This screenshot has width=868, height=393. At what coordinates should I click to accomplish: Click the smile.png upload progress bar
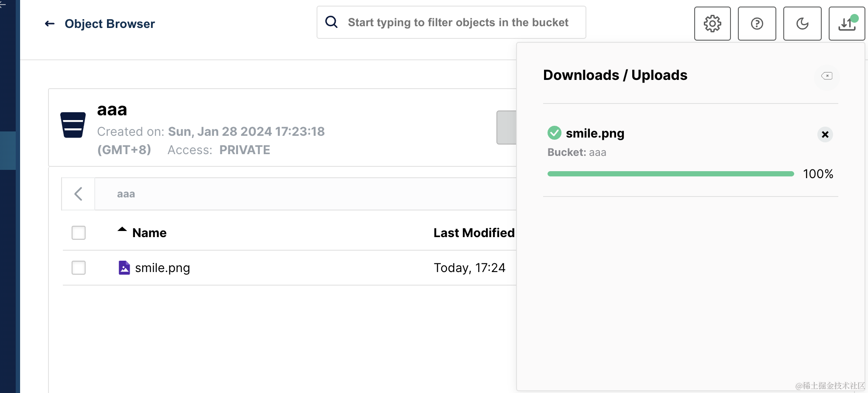(670, 174)
